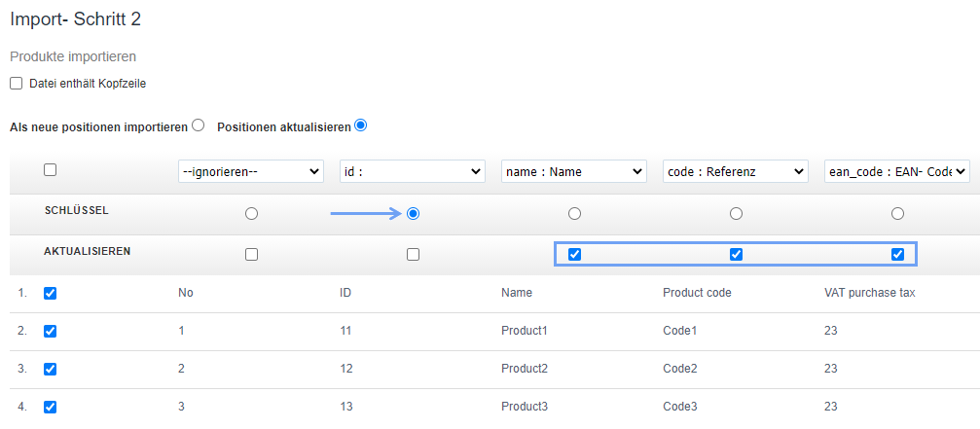980x429 pixels.
Task: Open the 'id :' column mapping dropdown
Action: coord(413,171)
